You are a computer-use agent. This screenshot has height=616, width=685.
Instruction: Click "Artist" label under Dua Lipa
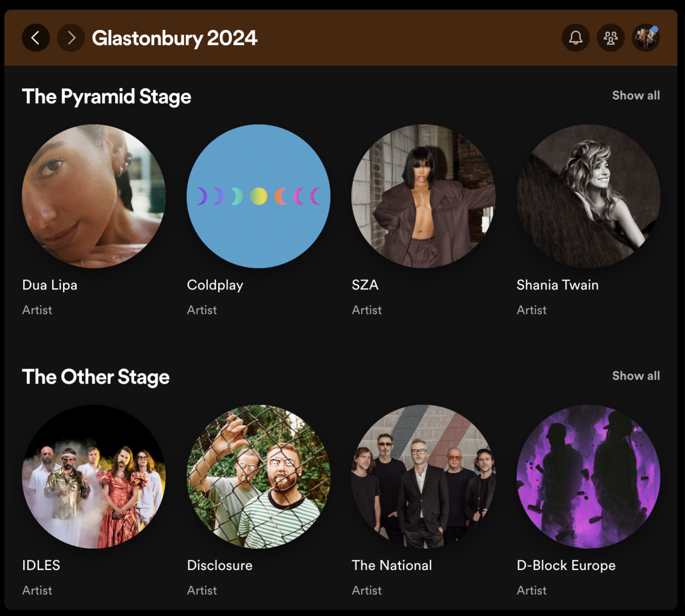pyautogui.click(x=37, y=310)
